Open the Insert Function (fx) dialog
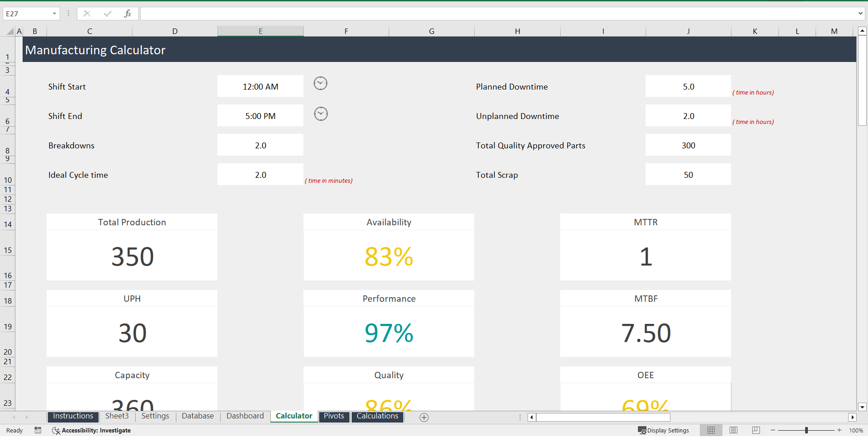The width and height of the screenshot is (868, 437). (128, 13)
